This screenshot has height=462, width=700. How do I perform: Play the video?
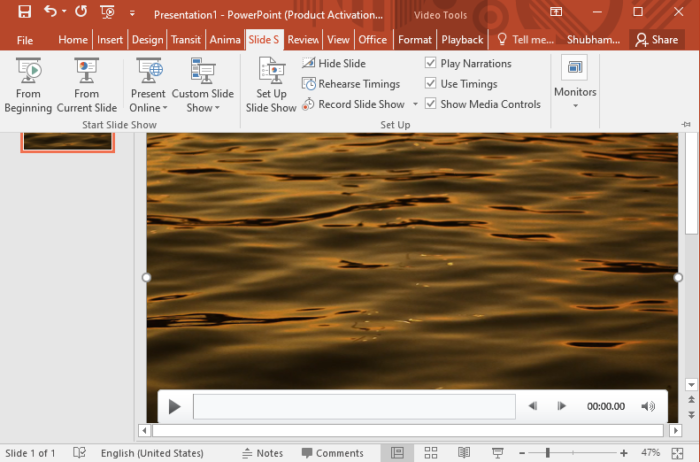(175, 407)
